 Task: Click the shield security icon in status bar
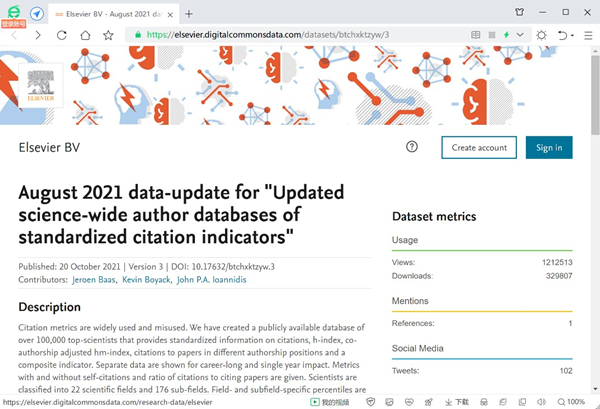[x=370, y=402]
